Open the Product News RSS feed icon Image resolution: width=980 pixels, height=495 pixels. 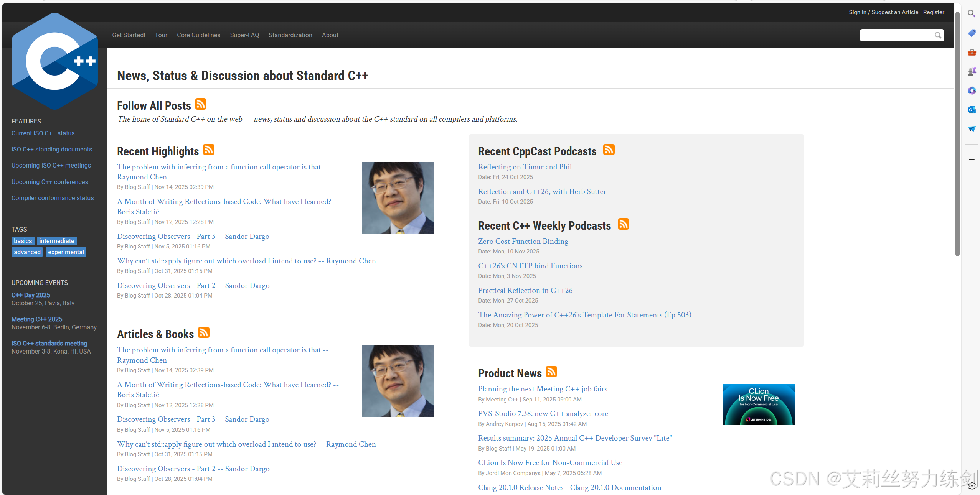click(551, 372)
